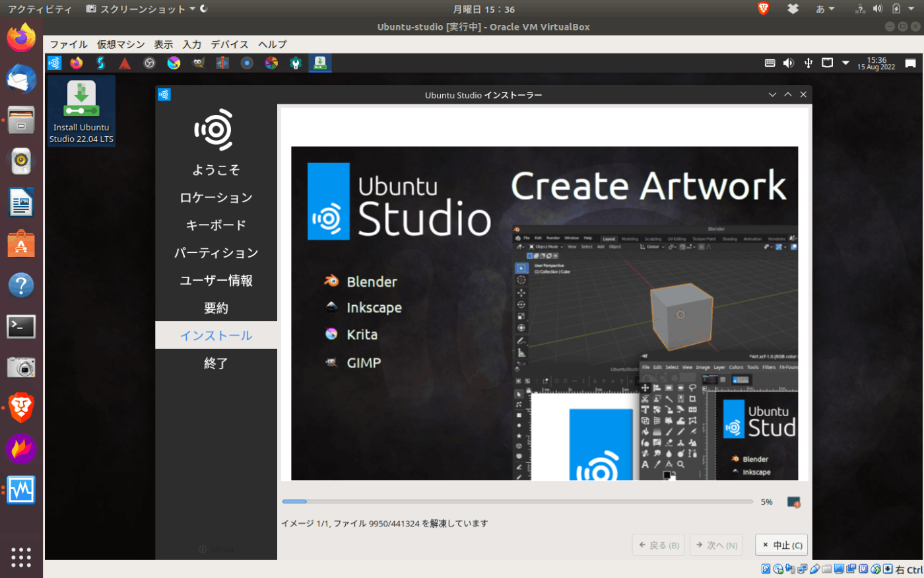Click the 次へ (N) next button
The height and width of the screenshot is (578, 924).
[x=716, y=545]
